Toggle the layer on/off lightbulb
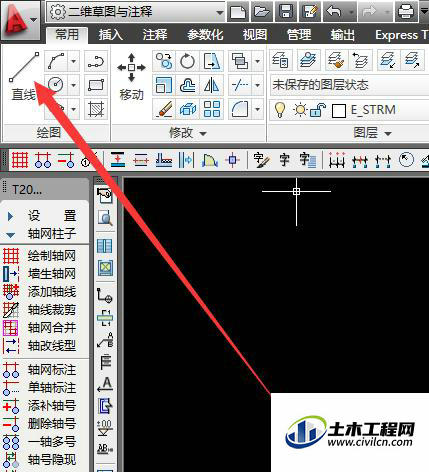 click(279, 110)
